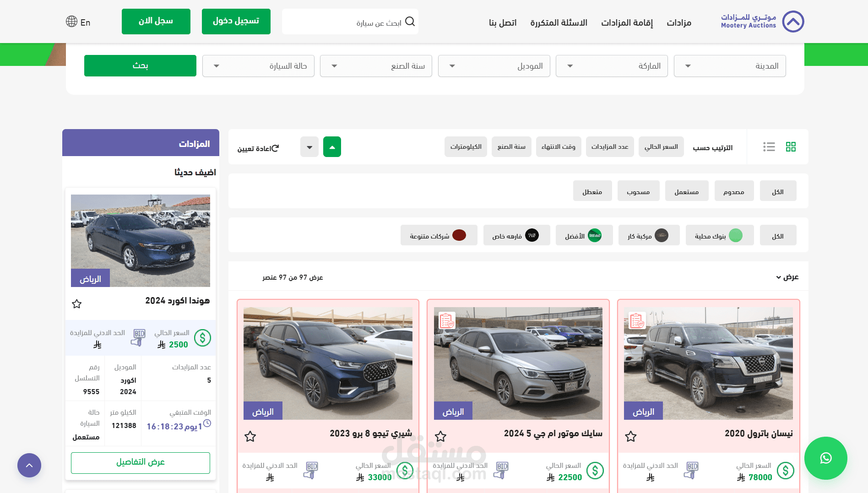Sort by سنة الصنع chip
Screen dimensions: 868x493
tap(511, 147)
